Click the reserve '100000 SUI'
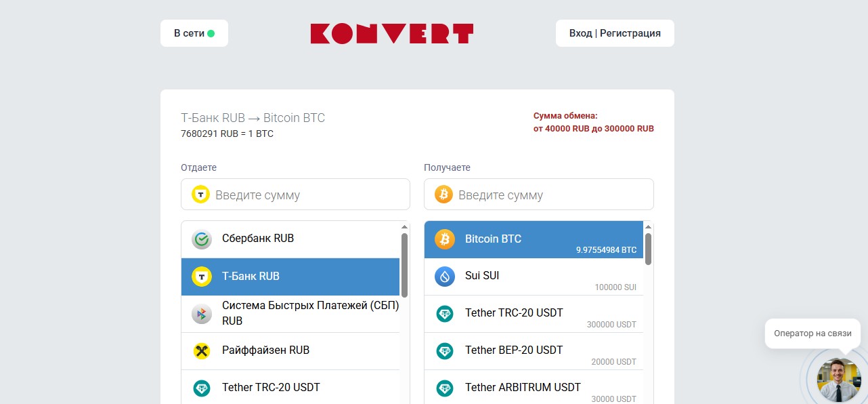Screen dimensions: 868x404 [x=615, y=287]
